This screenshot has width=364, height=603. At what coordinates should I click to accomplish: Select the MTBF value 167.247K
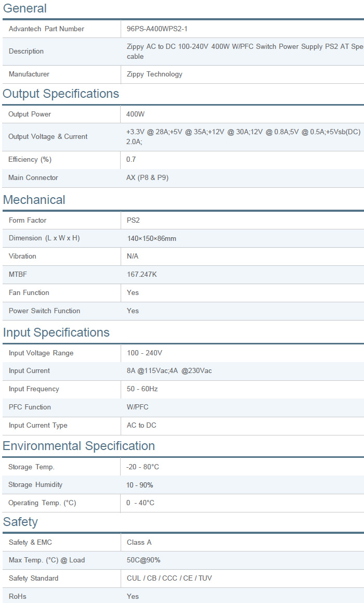pos(141,274)
